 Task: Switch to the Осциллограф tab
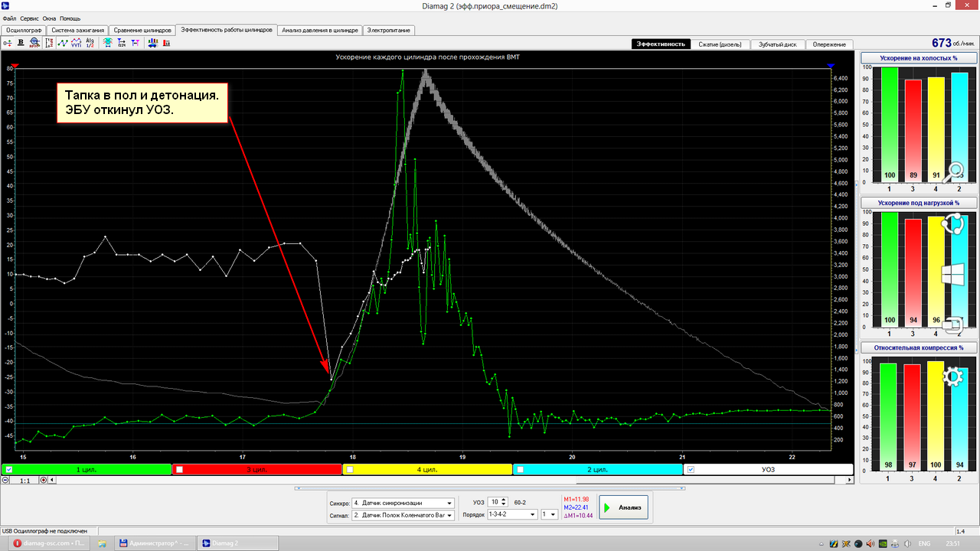tap(23, 31)
